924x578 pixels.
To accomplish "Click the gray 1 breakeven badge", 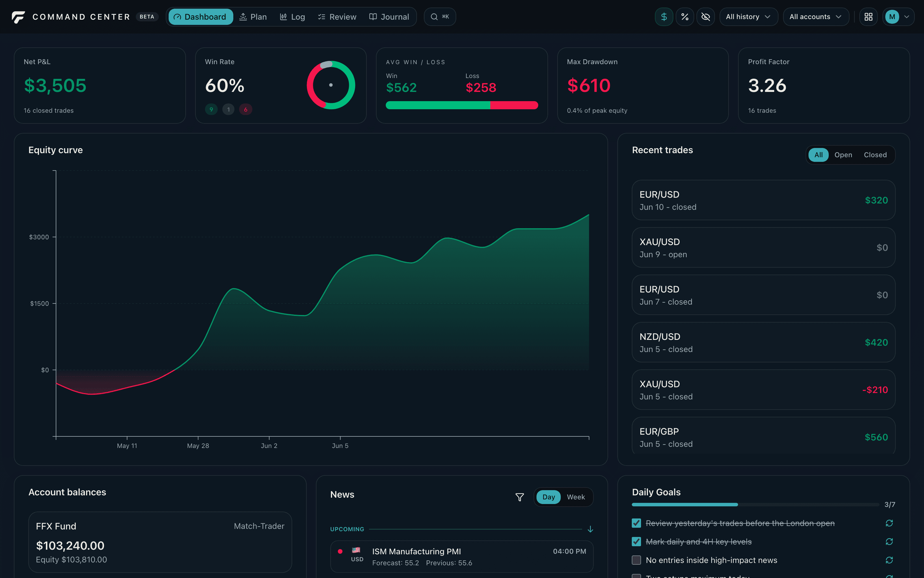I will 228,109.
